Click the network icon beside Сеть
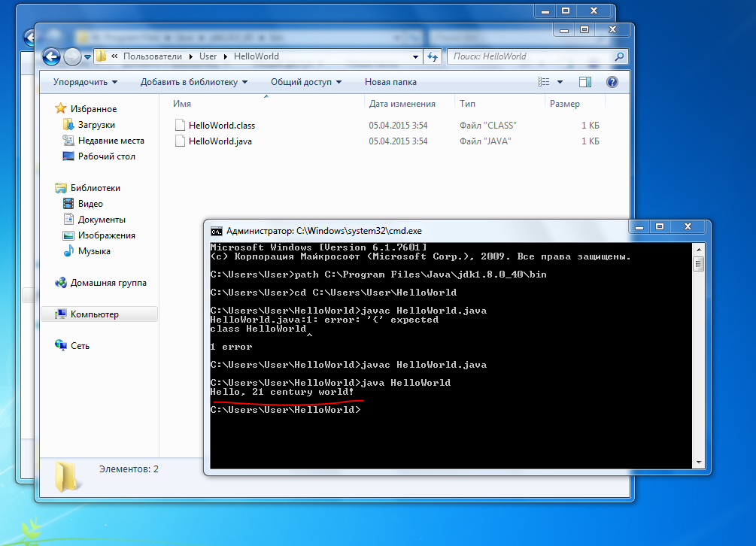This screenshot has width=756, height=546. 61,345
